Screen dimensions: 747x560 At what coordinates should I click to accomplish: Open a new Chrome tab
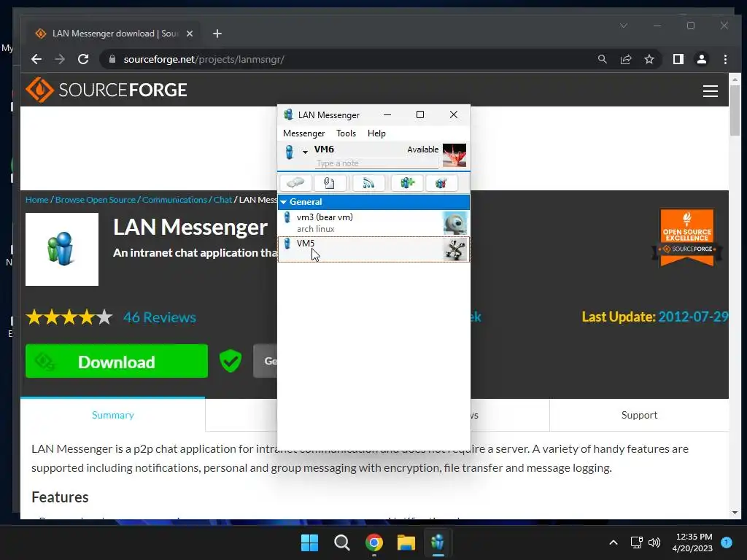217,34
